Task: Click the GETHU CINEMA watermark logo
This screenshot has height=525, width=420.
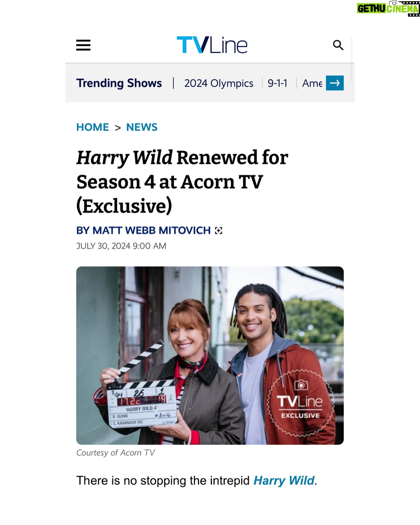Action: coord(388,8)
